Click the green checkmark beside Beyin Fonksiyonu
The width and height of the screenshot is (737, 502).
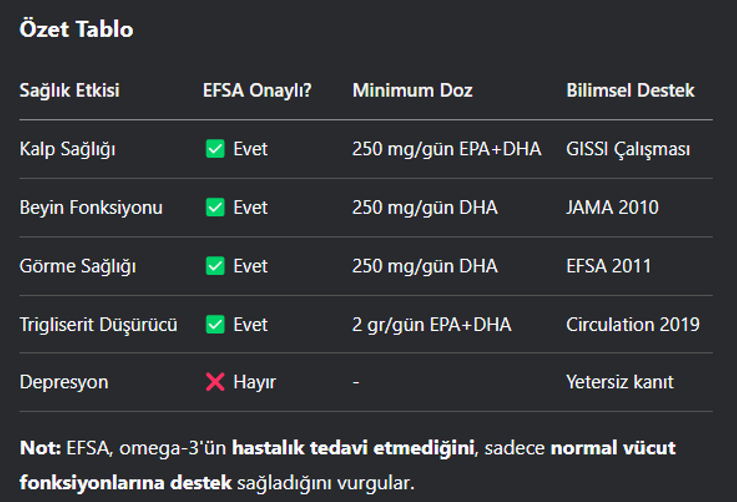[215, 207]
